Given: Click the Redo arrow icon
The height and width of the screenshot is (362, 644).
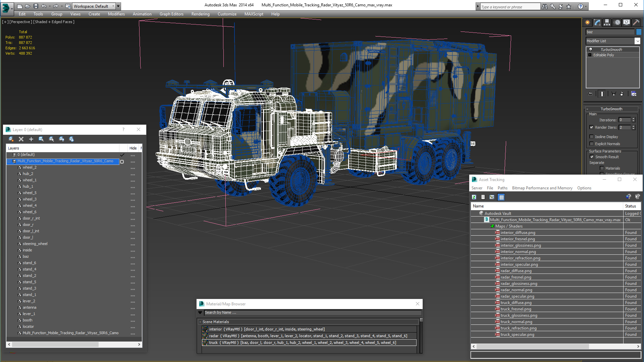Looking at the screenshot, I should pyautogui.click(x=56, y=6).
